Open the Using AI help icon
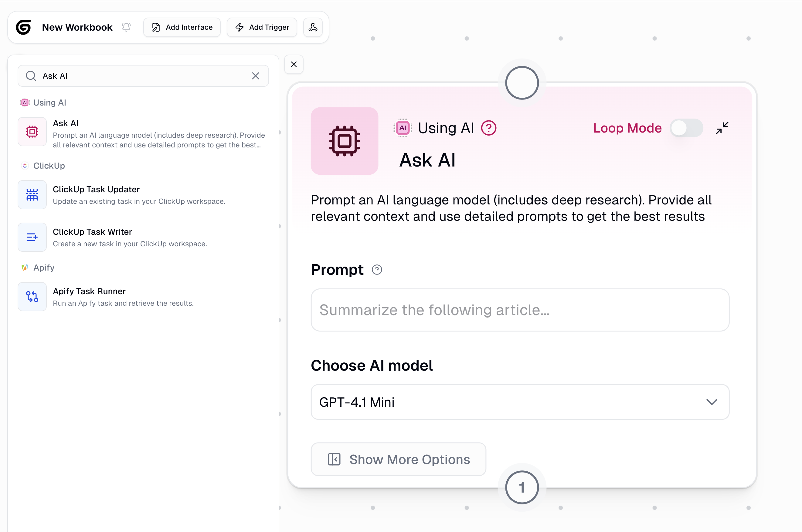 pyautogui.click(x=489, y=128)
